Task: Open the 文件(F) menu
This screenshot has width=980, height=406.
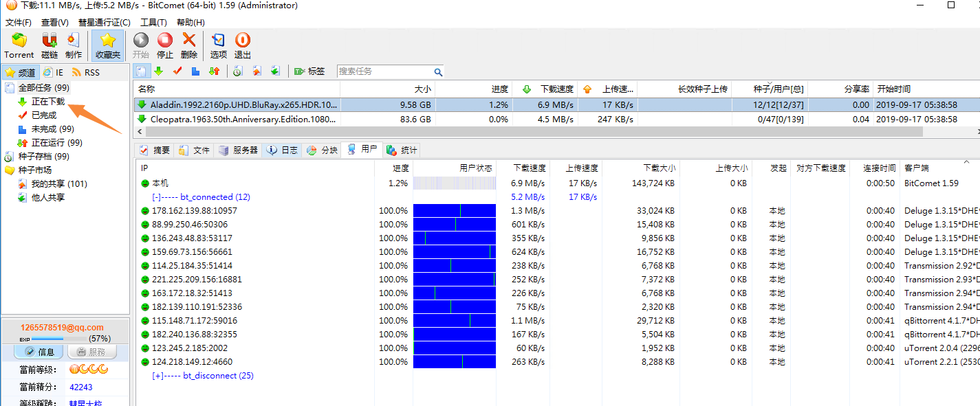Action: click(x=19, y=23)
